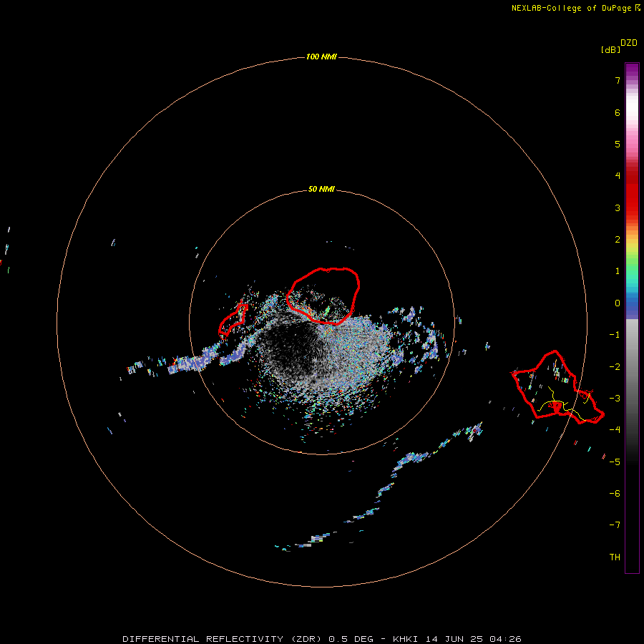644x644 pixels.
Task: Click the small red island outline west of center
Action: 233,321
